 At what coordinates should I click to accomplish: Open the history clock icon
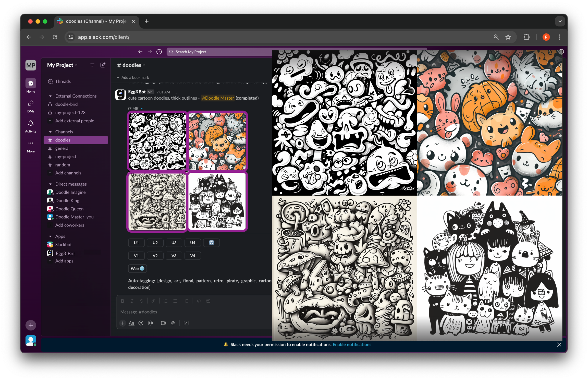click(159, 52)
